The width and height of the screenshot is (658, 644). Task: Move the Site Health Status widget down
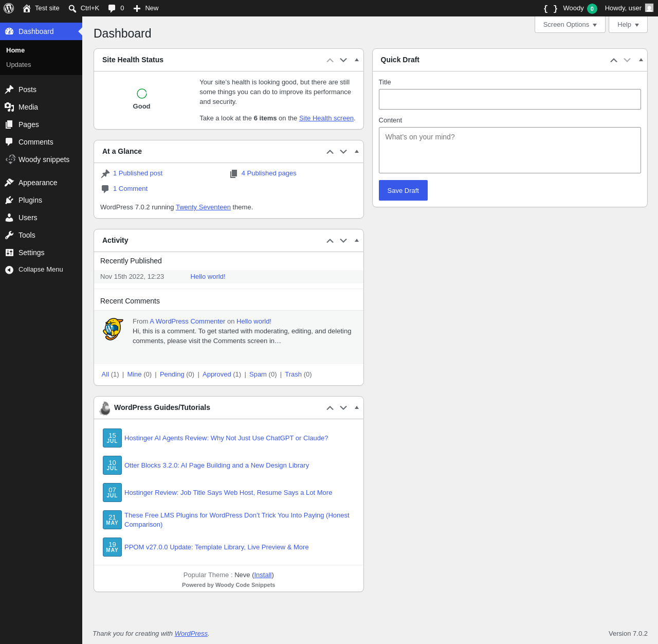point(343,60)
